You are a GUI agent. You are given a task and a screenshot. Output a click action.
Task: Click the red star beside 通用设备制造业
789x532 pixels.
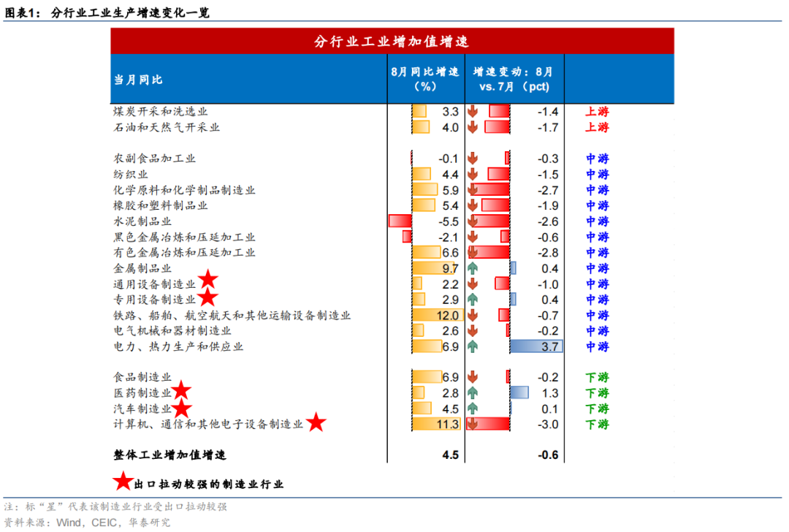(x=207, y=279)
